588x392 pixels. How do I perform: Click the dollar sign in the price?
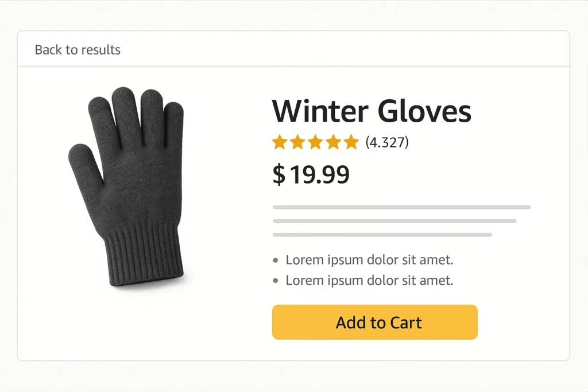[278, 174]
